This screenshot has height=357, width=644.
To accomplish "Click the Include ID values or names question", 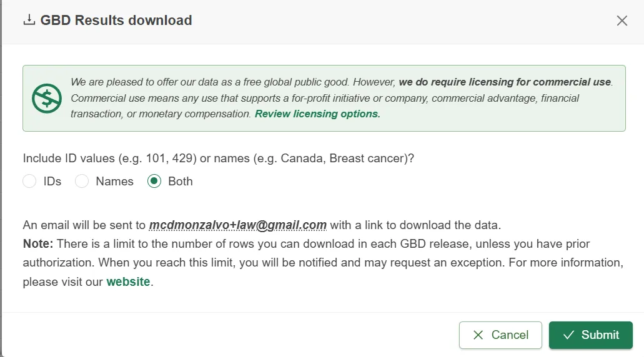I will click(219, 158).
